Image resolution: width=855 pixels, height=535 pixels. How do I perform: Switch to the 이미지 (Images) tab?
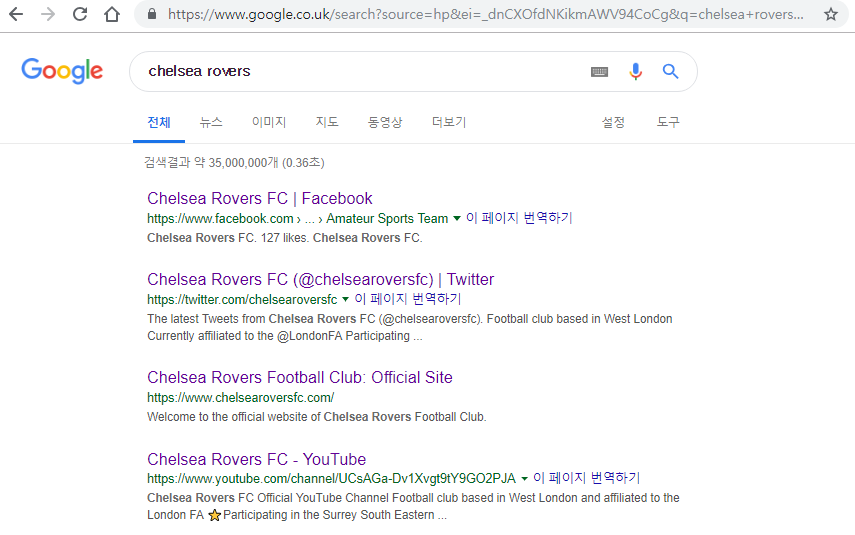[x=269, y=122]
